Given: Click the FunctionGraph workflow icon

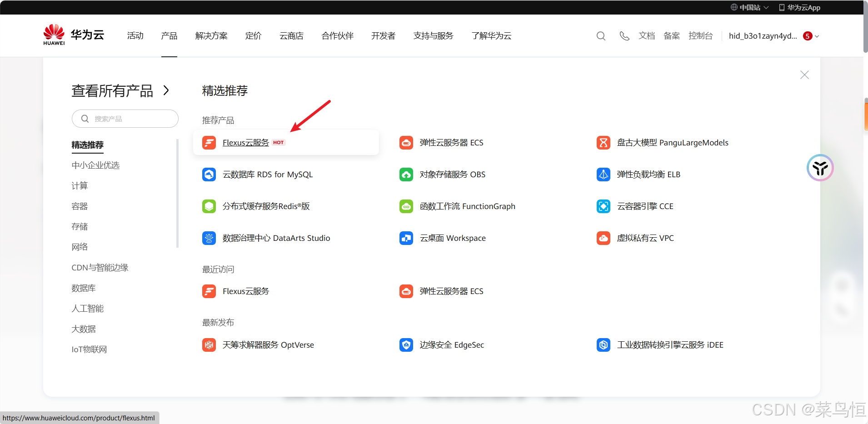Looking at the screenshot, I should point(406,206).
